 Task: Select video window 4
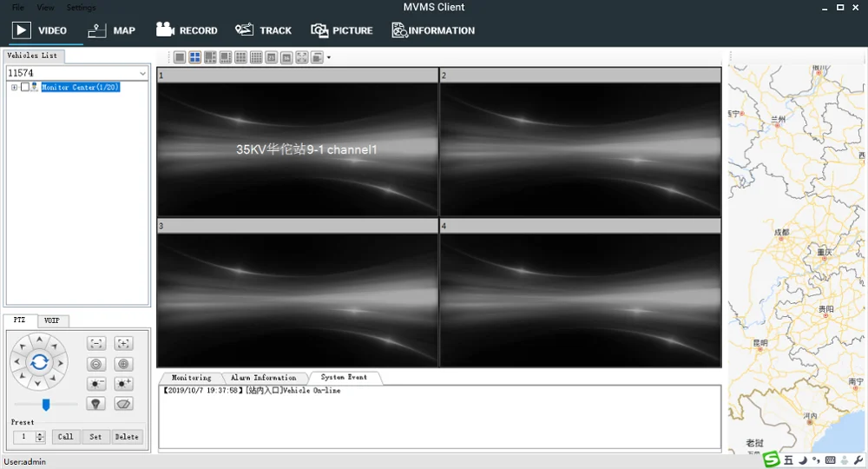point(581,293)
